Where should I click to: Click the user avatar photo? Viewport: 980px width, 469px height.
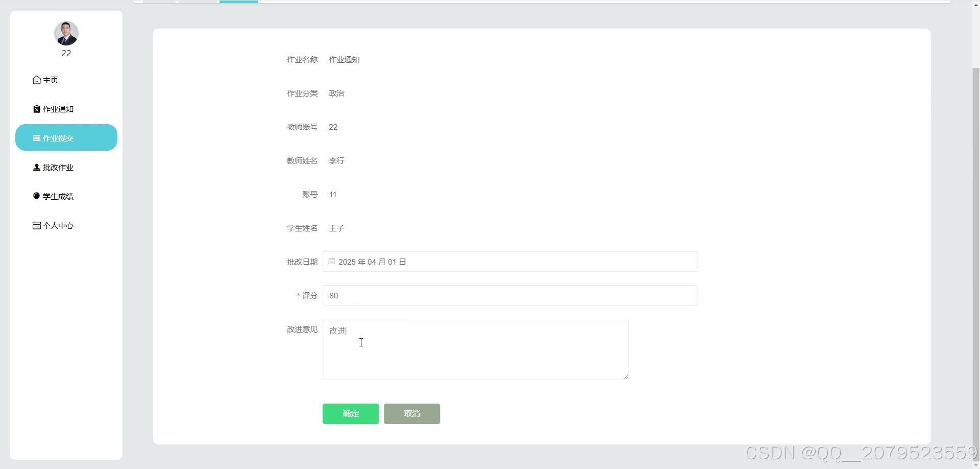66,33
